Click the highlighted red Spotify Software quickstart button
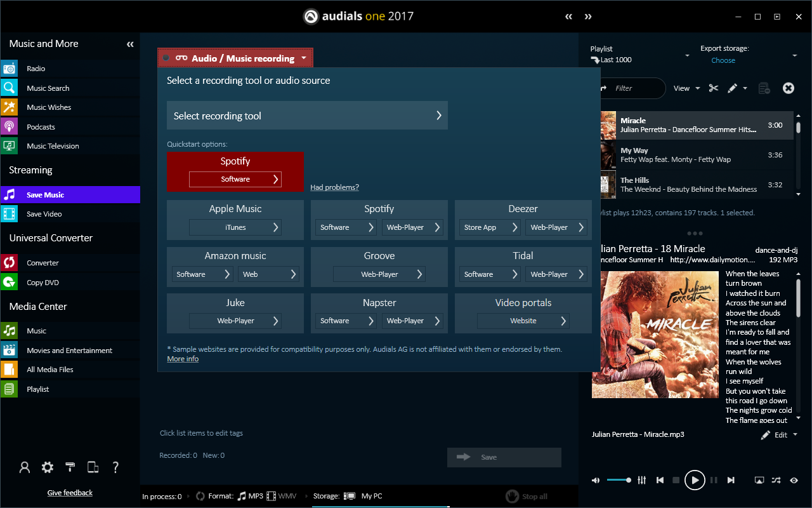Viewport: 812px width, 508px height. click(235, 179)
